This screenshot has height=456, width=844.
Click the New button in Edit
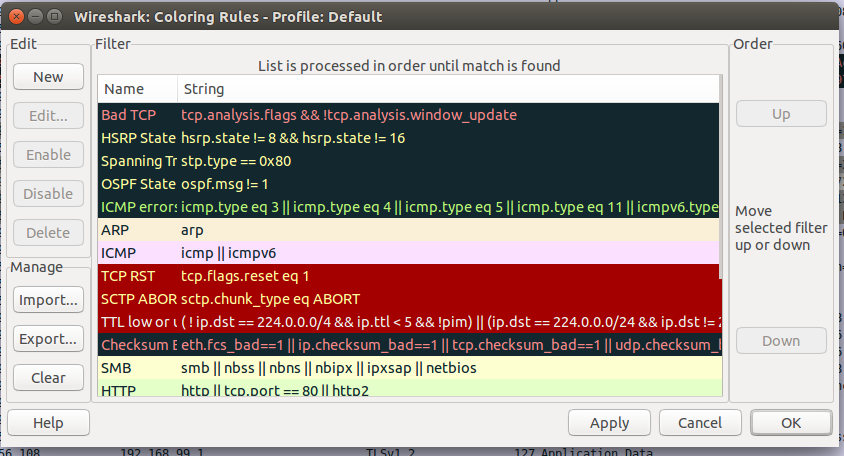tap(48, 77)
